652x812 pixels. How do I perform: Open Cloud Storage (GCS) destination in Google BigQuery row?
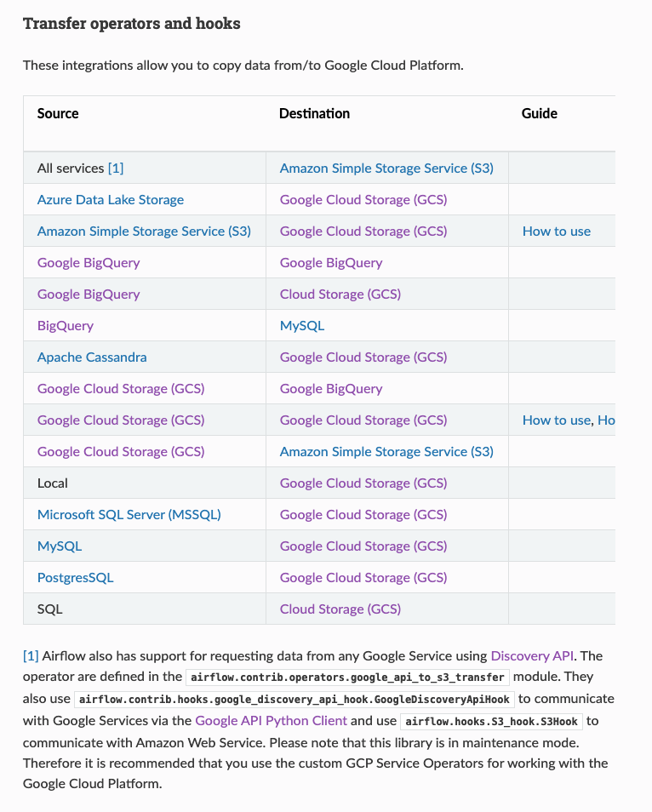tap(340, 294)
